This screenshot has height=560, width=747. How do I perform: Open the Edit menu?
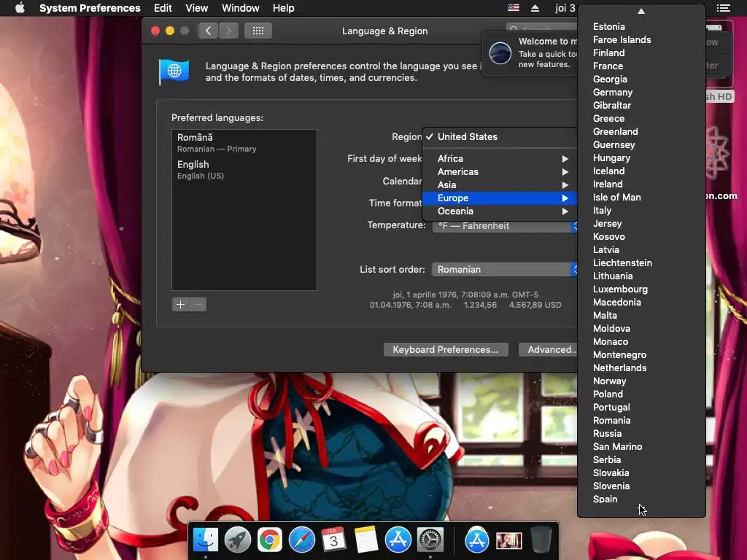click(x=163, y=8)
